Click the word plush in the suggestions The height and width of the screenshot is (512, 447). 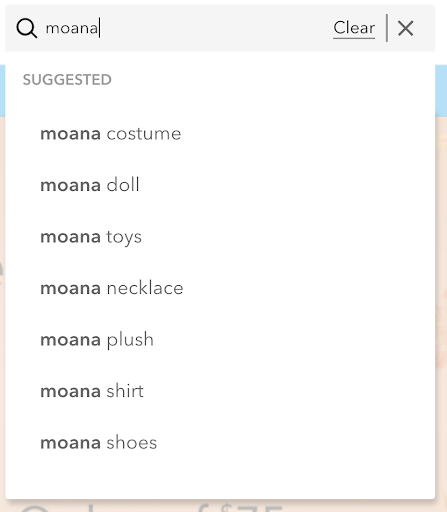[x=130, y=340]
